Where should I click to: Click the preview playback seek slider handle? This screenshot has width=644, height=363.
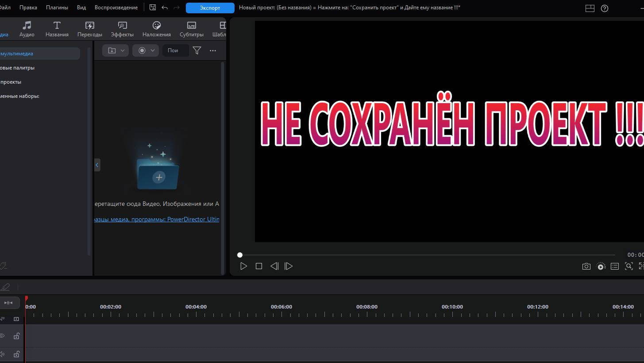[x=240, y=255]
